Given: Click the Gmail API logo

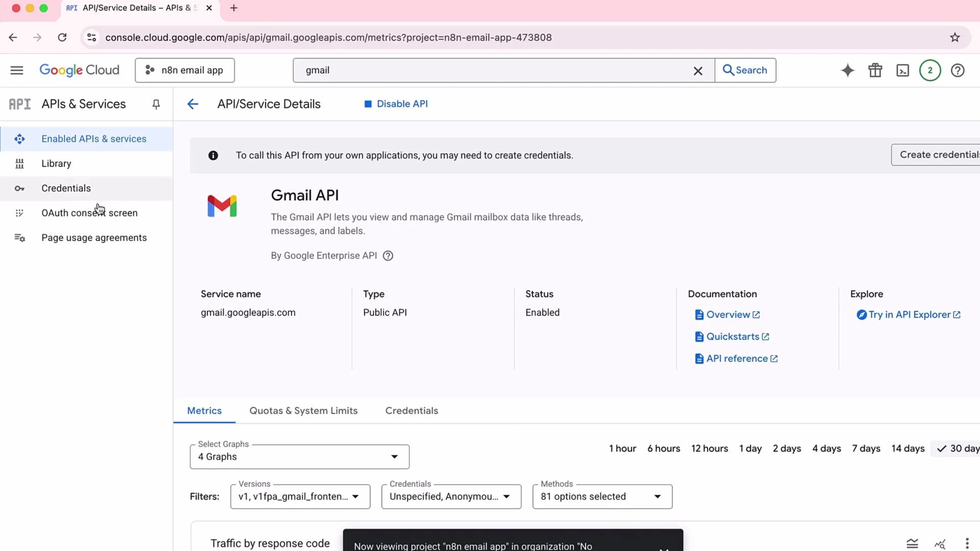Looking at the screenshot, I should click(222, 206).
